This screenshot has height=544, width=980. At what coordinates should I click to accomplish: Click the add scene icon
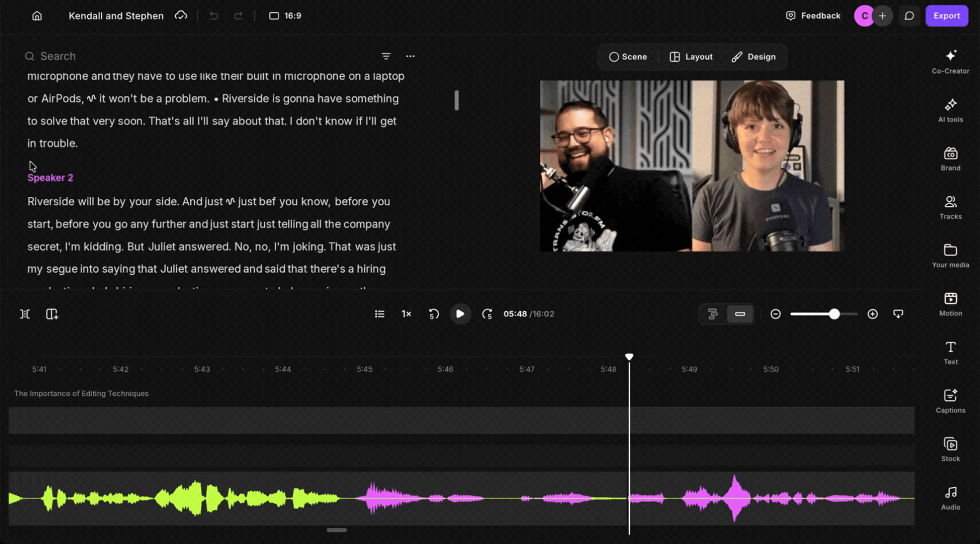tap(52, 314)
